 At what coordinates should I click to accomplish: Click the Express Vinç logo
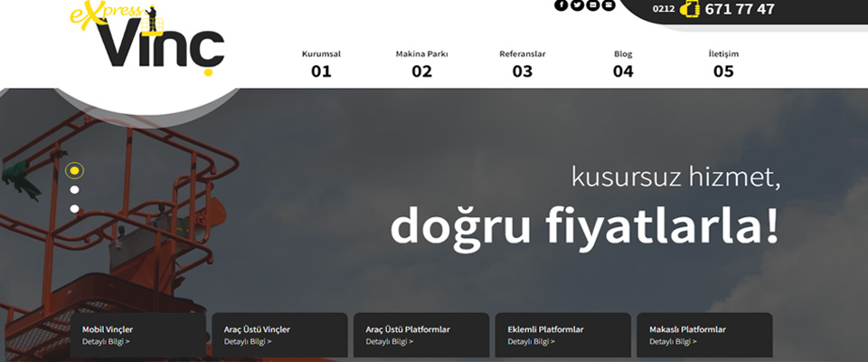(x=147, y=39)
